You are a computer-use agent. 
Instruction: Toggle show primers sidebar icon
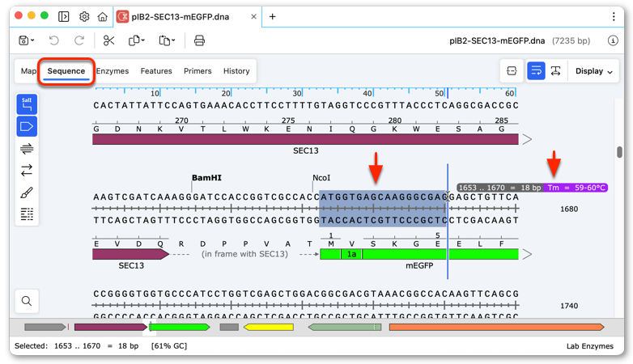click(27, 149)
